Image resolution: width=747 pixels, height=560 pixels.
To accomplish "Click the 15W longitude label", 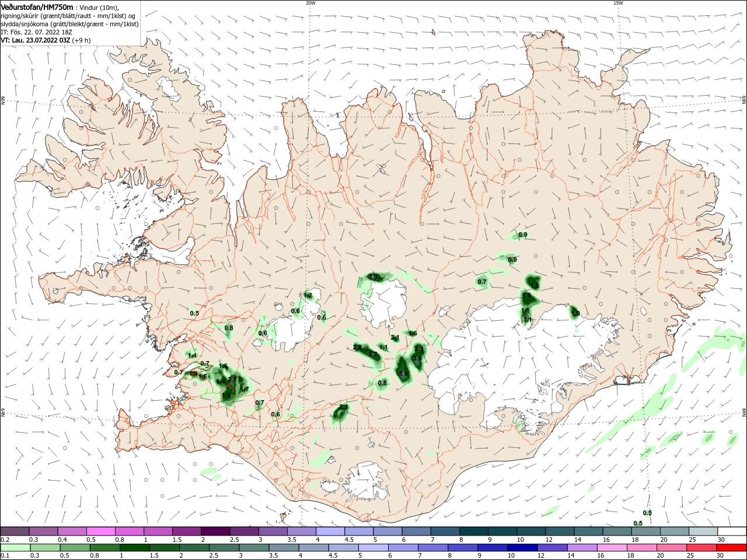I will point(617,3).
